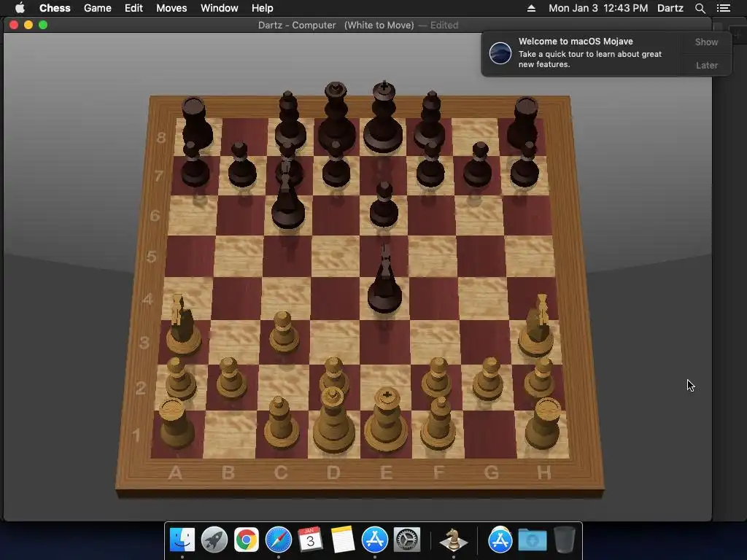Click the Chess knight icon in Dock
Image resolution: width=747 pixels, height=560 pixels.
pyautogui.click(x=453, y=540)
